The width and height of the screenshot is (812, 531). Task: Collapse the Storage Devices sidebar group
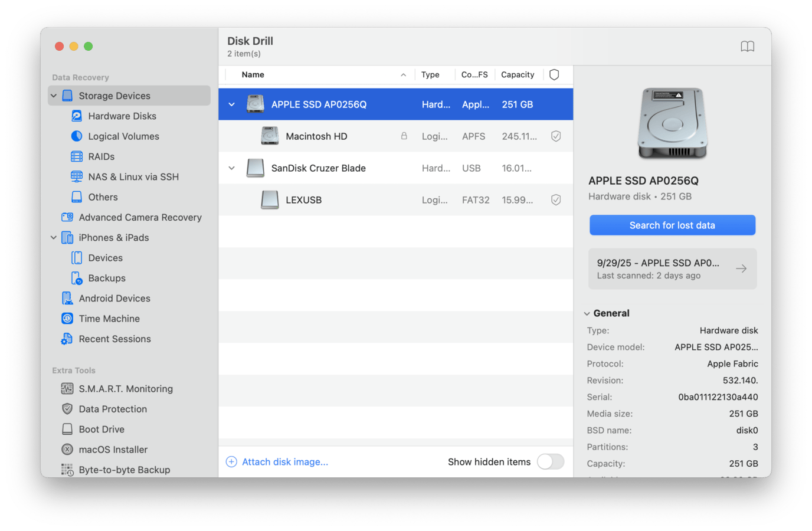click(x=54, y=96)
